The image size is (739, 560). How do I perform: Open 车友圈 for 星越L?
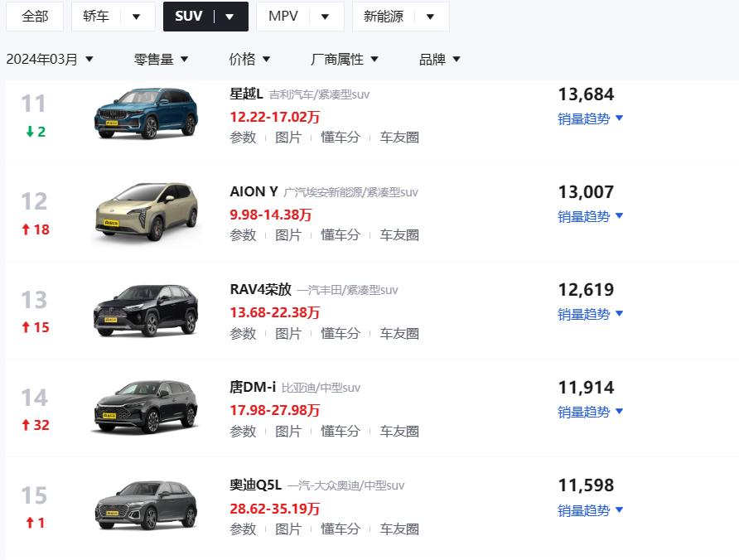399,138
